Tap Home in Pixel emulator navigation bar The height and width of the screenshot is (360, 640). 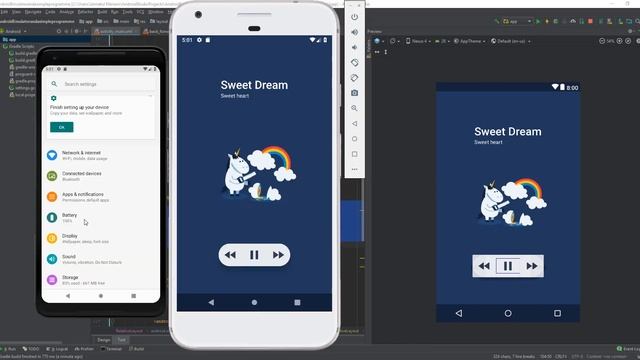click(x=254, y=302)
